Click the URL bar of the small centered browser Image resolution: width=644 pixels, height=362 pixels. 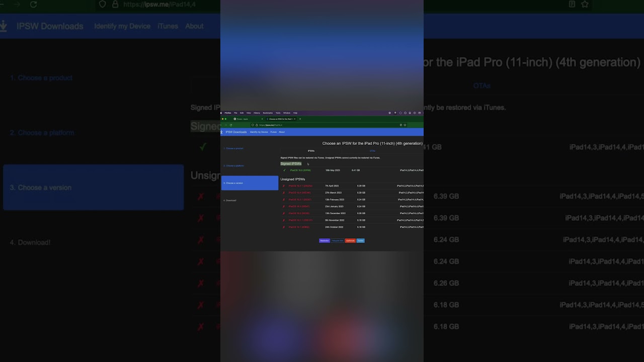click(328, 125)
